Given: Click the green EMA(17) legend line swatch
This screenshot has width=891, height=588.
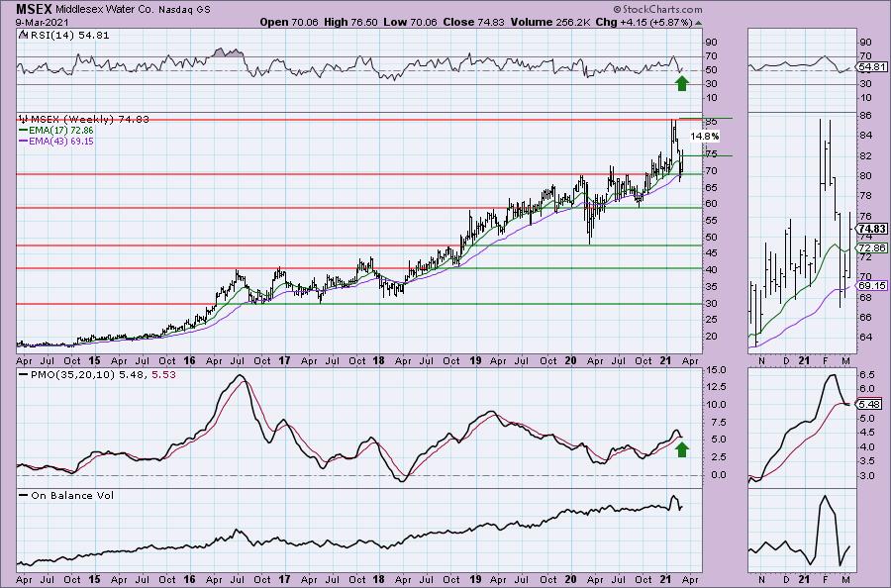Looking at the screenshot, I should pos(24,130).
